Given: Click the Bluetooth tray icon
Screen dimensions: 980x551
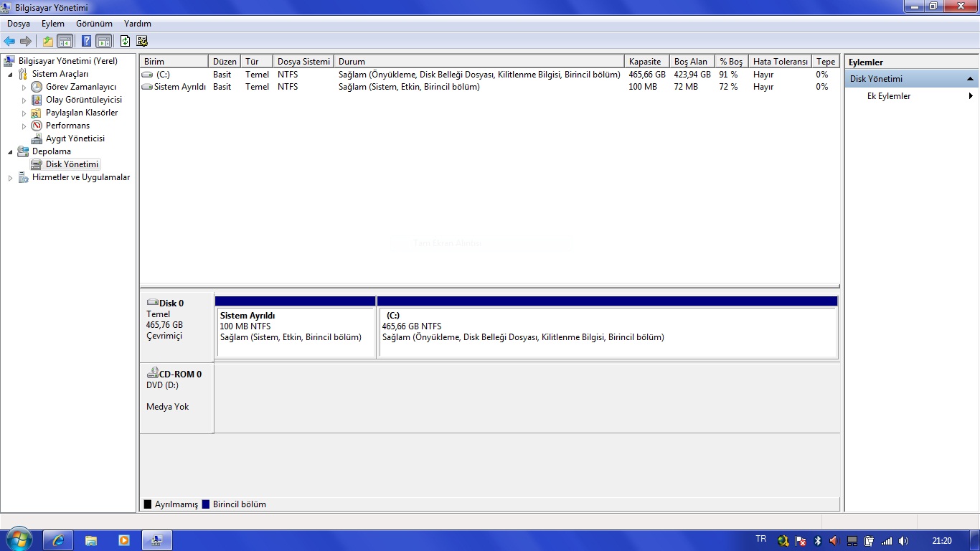Looking at the screenshot, I should click(817, 541).
